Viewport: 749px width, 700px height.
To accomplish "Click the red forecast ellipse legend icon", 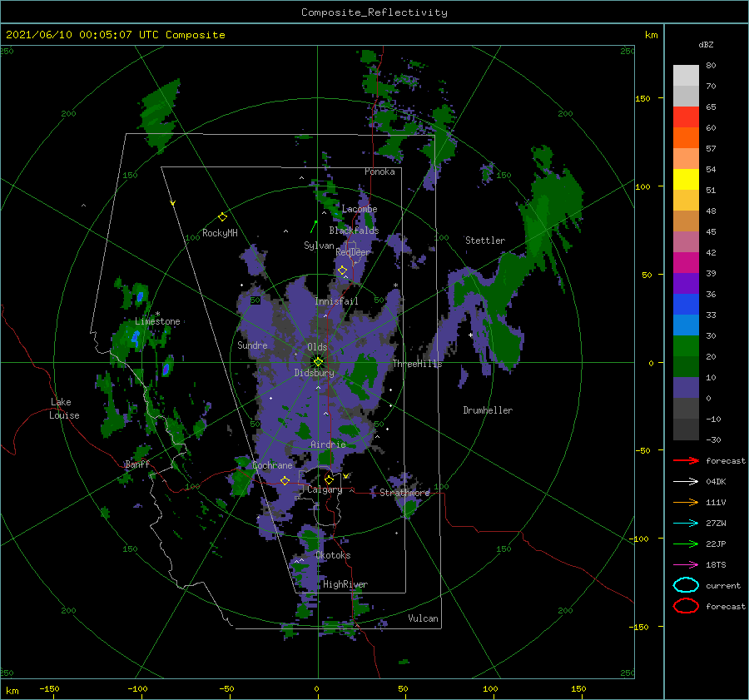I will coord(686,606).
